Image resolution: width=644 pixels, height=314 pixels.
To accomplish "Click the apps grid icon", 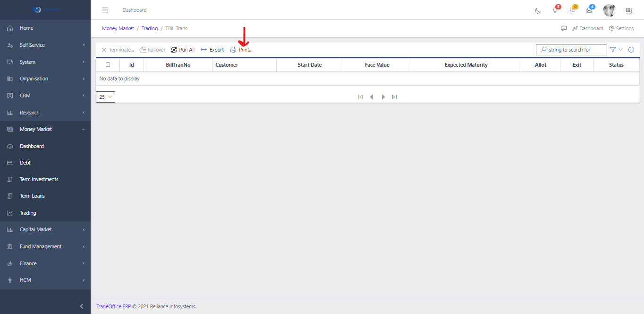I will [x=629, y=10].
